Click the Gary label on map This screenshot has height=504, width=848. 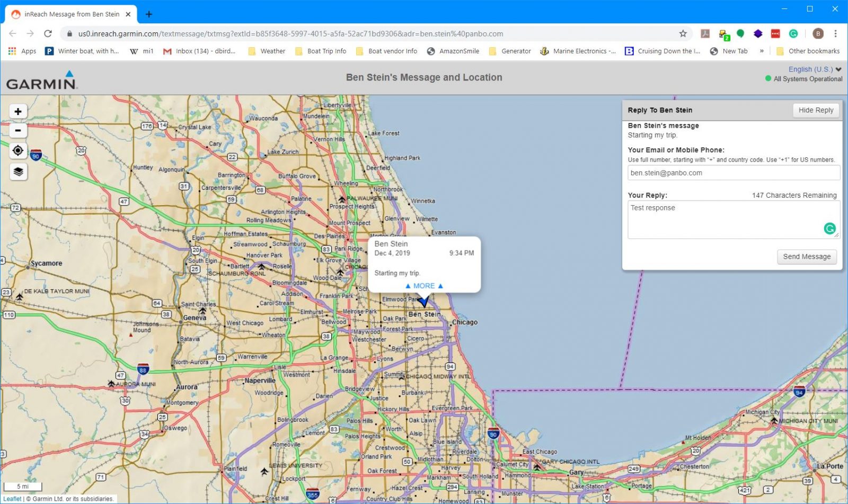576,472
